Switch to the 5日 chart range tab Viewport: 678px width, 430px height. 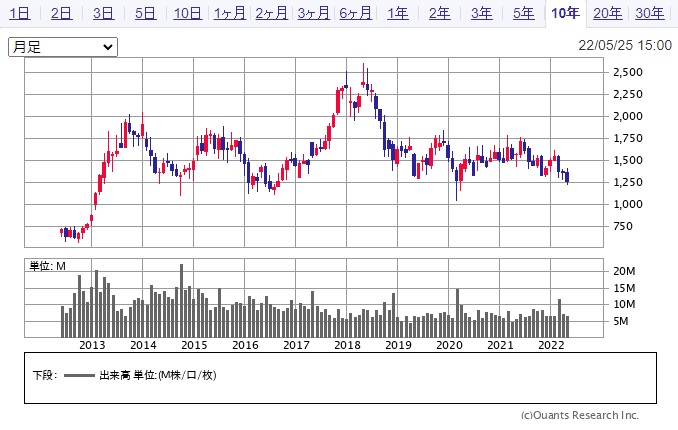pos(145,13)
